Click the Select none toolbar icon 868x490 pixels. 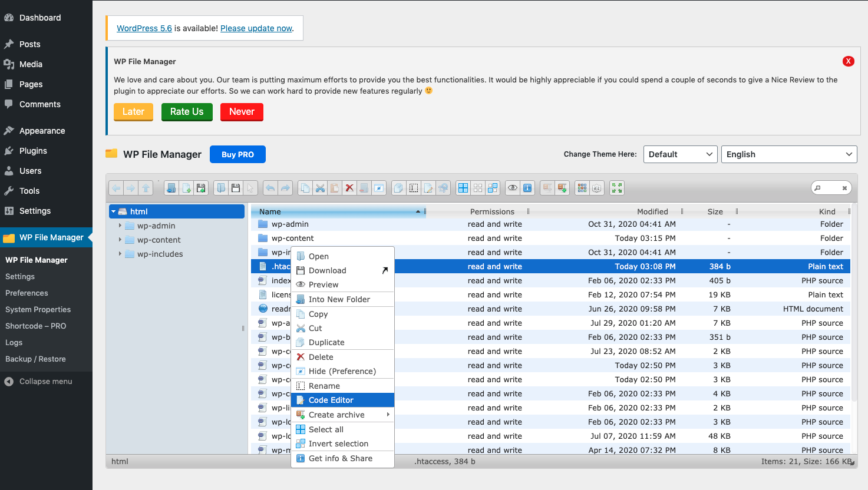click(x=478, y=188)
